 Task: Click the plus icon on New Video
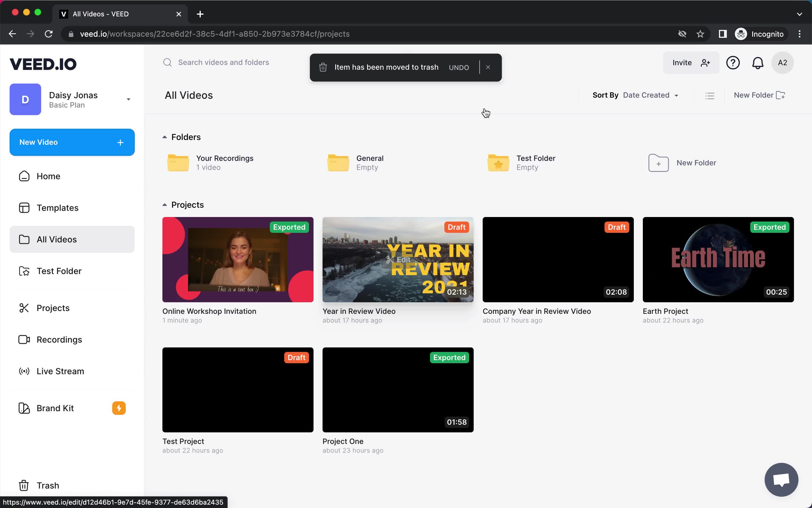[x=120, y=143]
